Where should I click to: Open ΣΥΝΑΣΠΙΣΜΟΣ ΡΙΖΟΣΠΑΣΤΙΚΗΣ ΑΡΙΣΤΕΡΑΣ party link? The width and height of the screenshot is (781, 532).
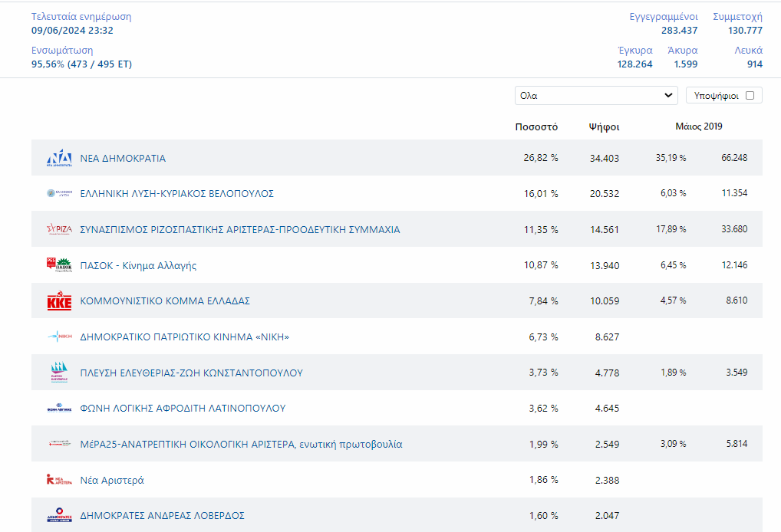coord(240,229)
